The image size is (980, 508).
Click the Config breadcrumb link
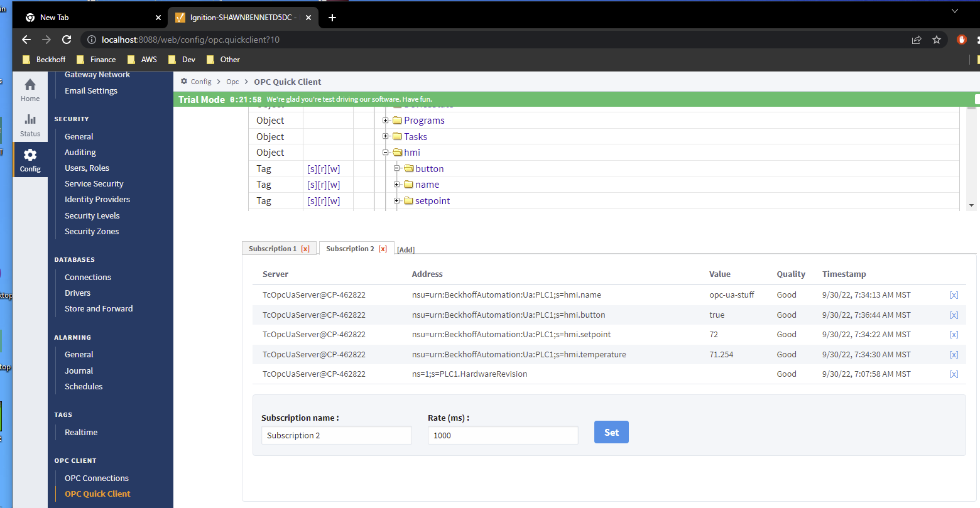click(201, 82)
